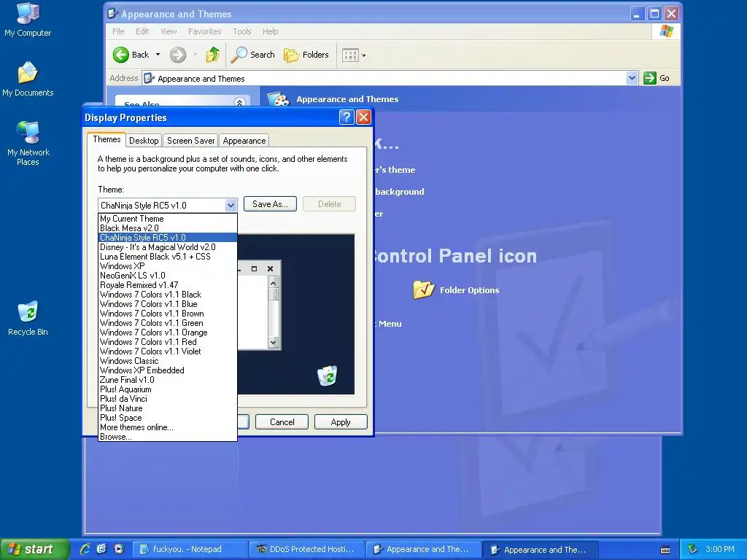This screenshot has height=560, width=747.
Task: Open My Computer desktop icon
Action: 28,20
